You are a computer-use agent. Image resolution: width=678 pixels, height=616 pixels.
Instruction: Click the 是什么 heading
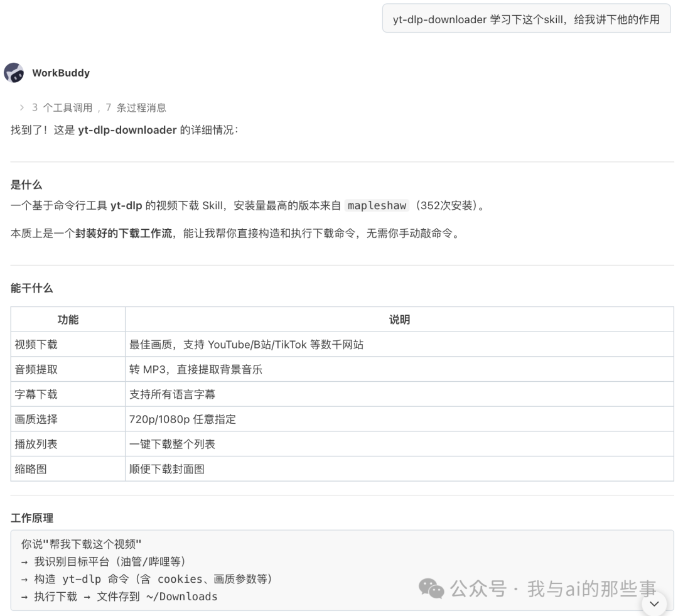coord(26,185)
